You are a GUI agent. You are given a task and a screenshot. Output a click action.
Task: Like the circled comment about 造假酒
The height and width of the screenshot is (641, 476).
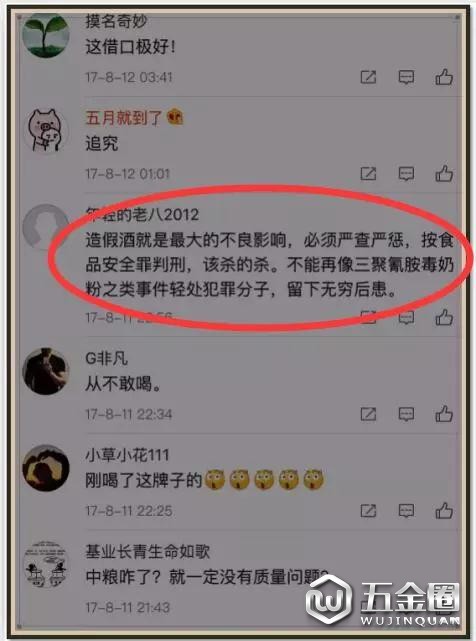click(444, 317)
